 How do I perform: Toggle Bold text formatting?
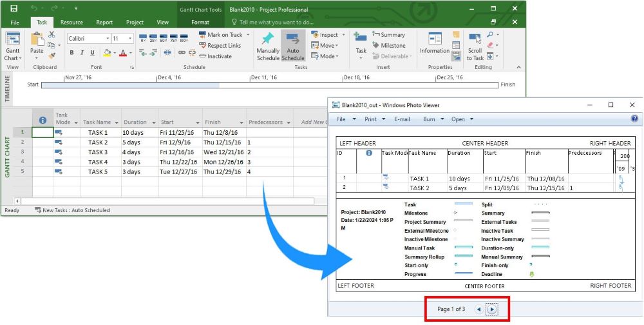pyautogui.click(x=72, y=53)
